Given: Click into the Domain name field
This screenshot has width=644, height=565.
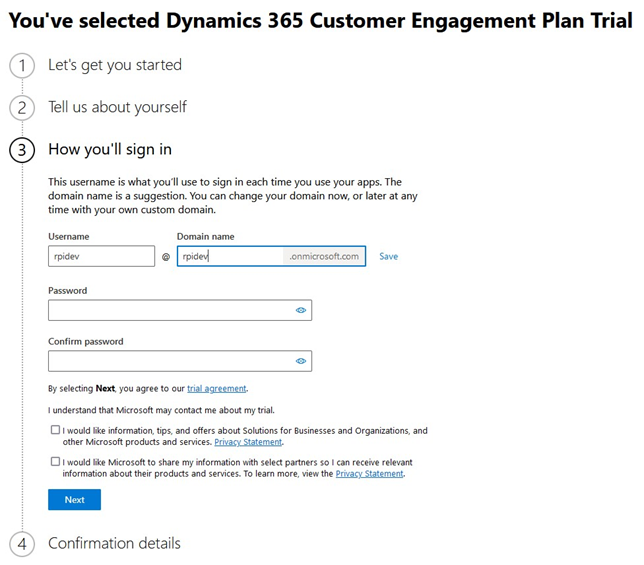Looking at the screenshot, I should point(230,257).
